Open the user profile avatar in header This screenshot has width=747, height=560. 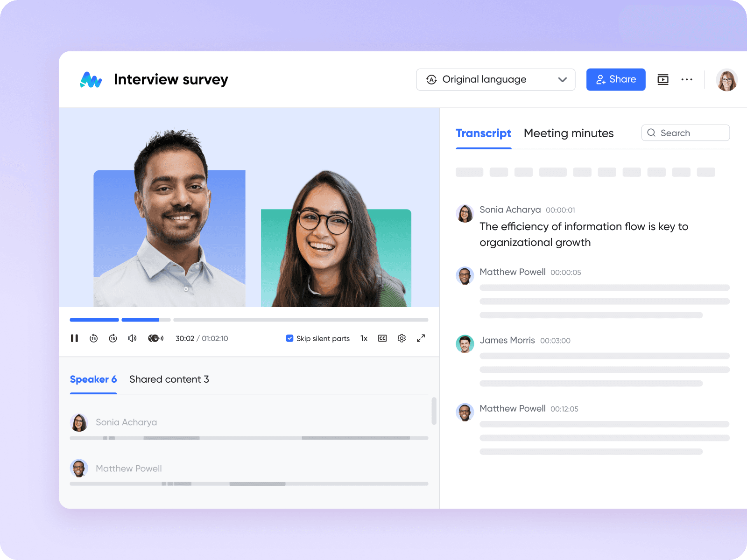click(x=726, y=80)
